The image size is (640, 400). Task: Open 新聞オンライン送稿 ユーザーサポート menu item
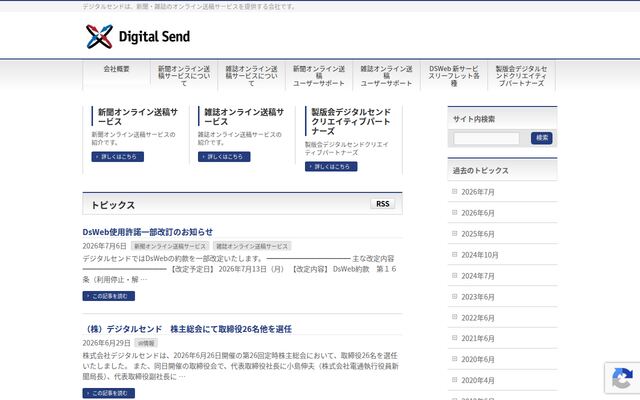pos(319,76)
